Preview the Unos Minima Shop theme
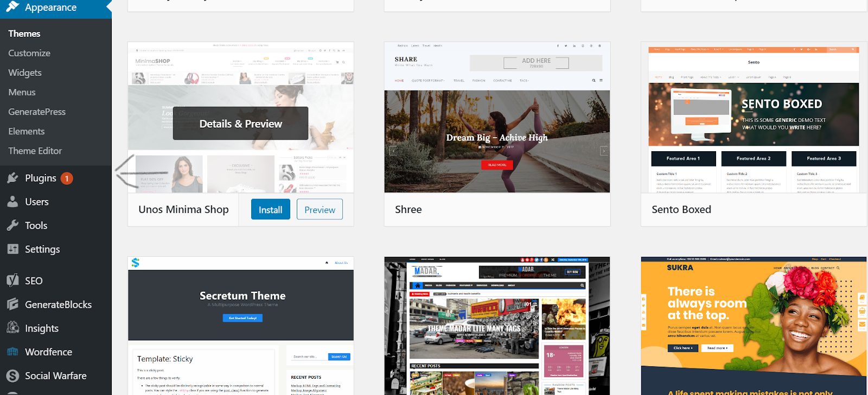The height and width of the screenshot is (395, 868). point(320,210)
